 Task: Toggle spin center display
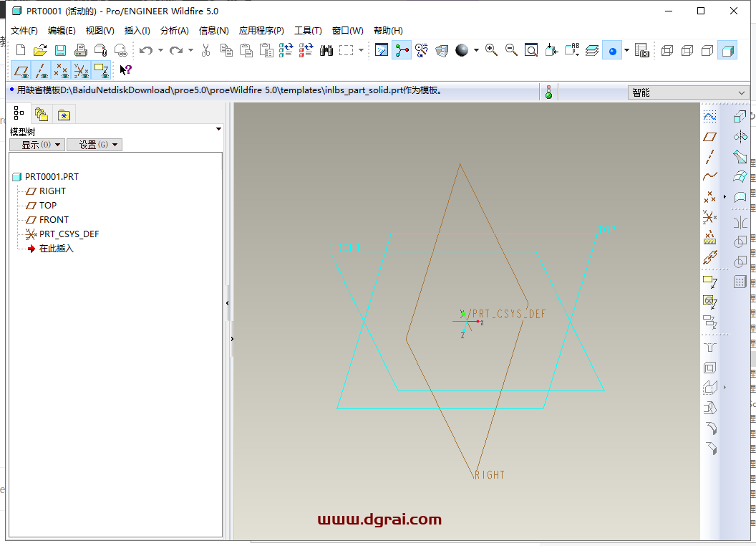click(x=402, y=50)
